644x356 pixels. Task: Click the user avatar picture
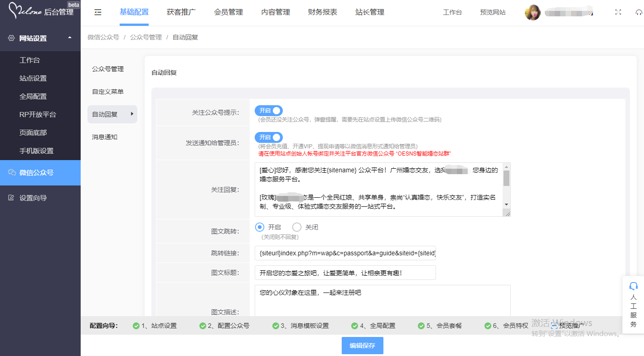[x=533, y=12]
